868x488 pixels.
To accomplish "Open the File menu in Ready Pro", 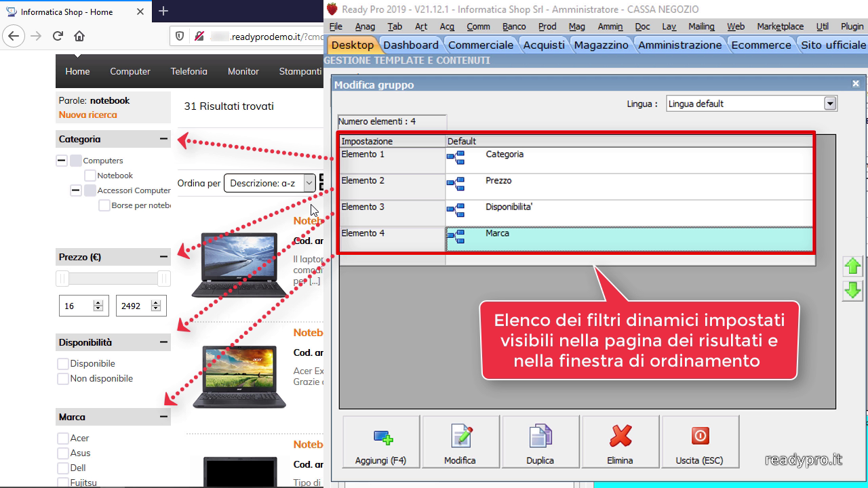I will click(336, 26).
